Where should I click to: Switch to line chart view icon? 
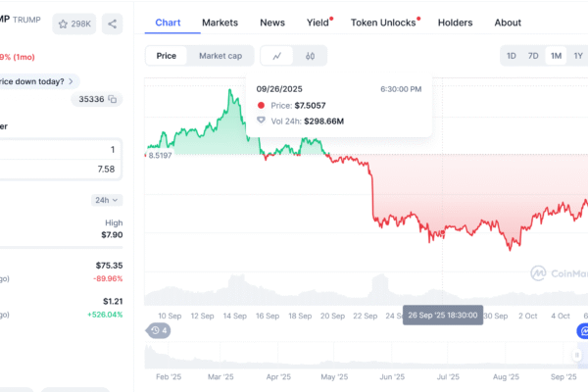pyautogui.click(x=277, y=56)
